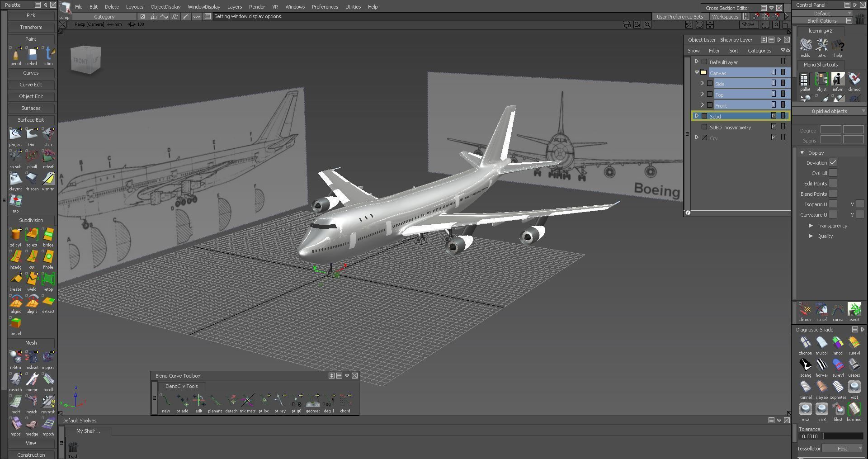Click the Tolerance value field
The height and width of the screenshot is (459, 868).
pyautogui.click(x=810, y=436)
